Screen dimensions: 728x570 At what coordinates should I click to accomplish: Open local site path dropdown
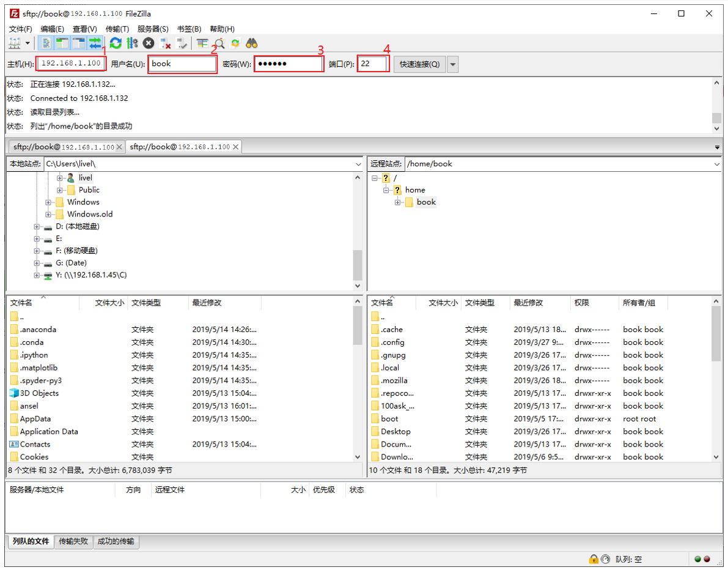point(358,164)
